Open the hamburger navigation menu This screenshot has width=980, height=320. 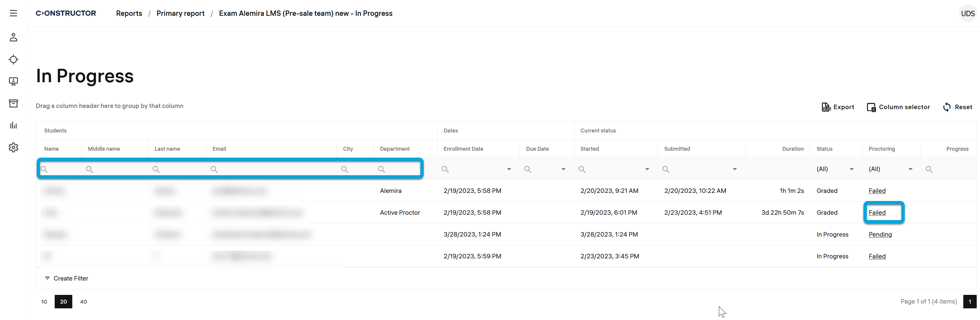click(x=13, y=13)
